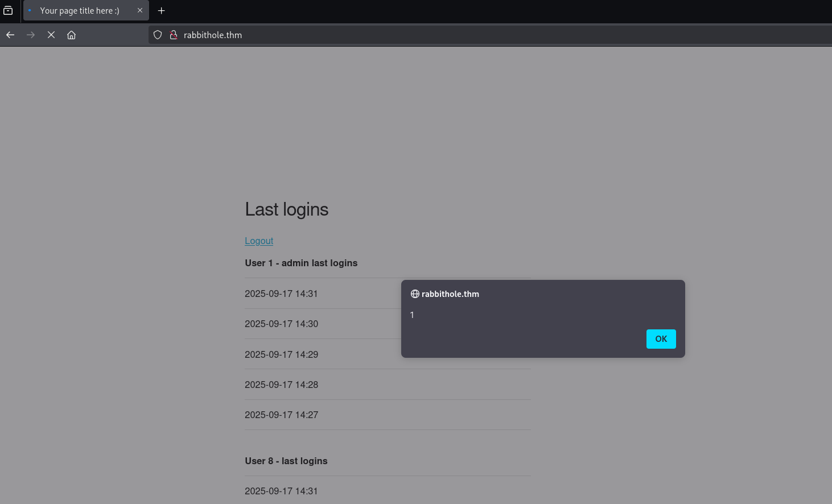Click the forward navigation arrow
The width and height of the screenshot is (832, 504).
coord(31,35)
